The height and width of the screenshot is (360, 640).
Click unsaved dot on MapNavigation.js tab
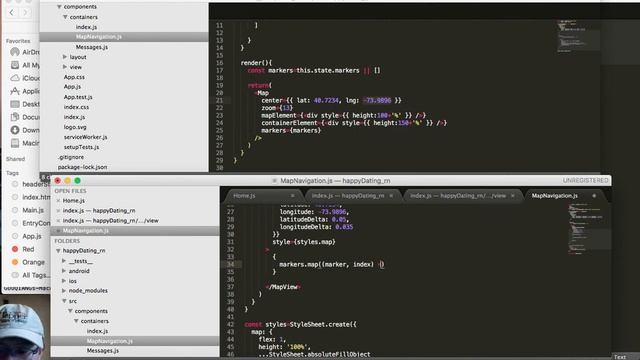click(594, 196)
